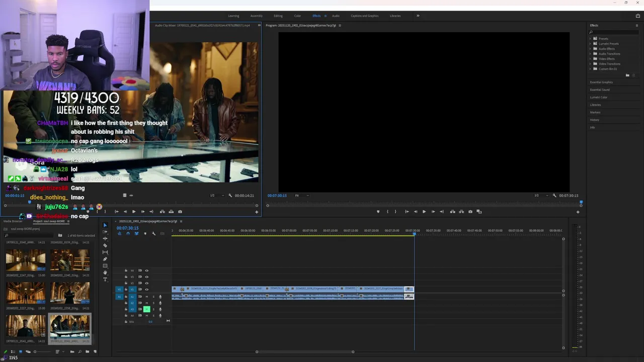Click the timeline timecode 00:07:30:15
Screen dimensions: 644x362
(127, 228)
